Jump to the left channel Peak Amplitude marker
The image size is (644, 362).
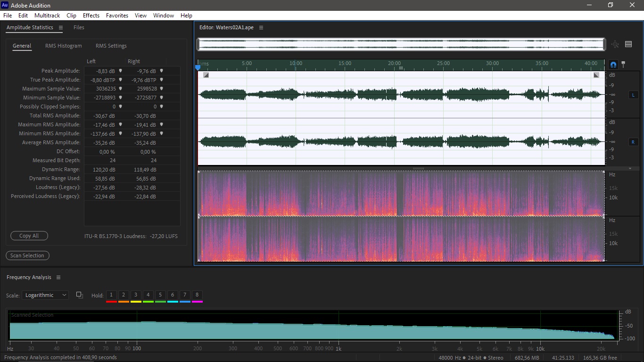121,71
